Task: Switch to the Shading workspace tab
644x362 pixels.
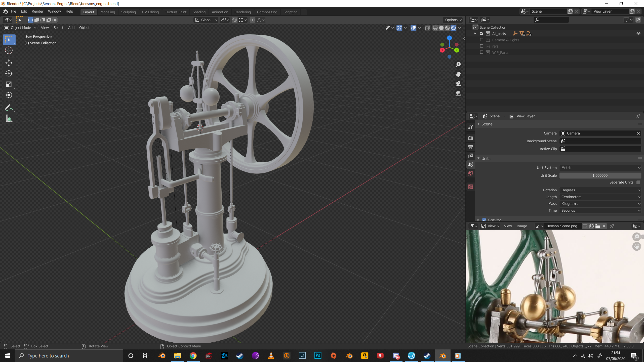Action: [x=199, y=12]
